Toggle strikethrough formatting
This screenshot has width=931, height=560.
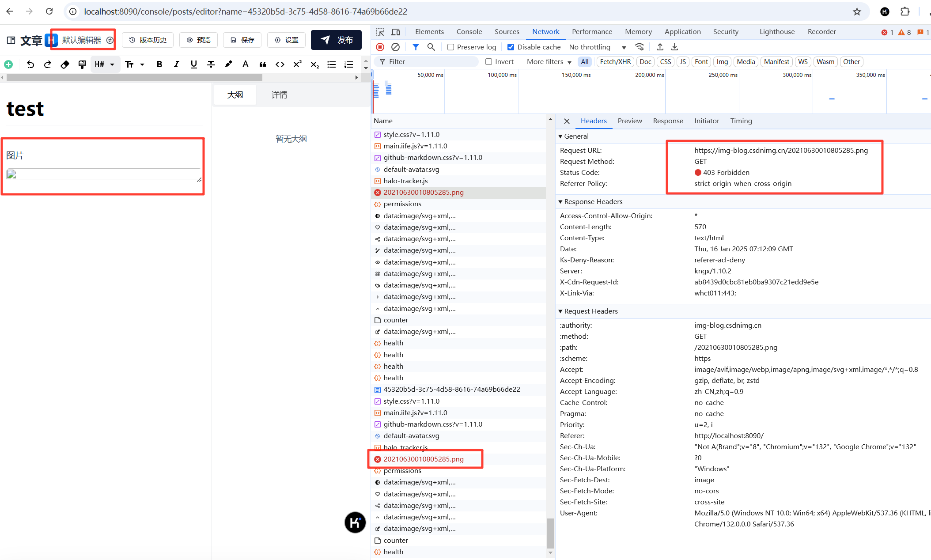tap(211, 64)
